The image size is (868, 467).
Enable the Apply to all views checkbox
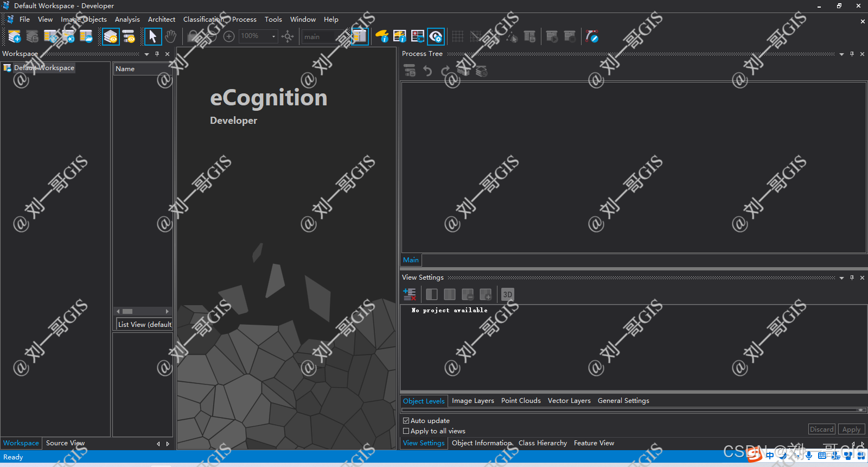click(x=406, y=431)
